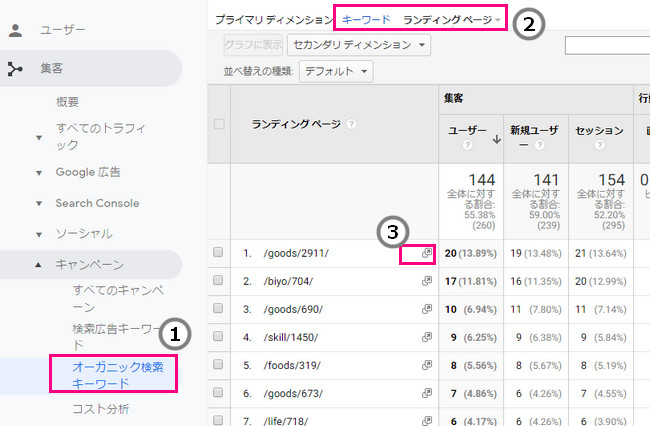
Task: Click help icon next to ランディングページ column header
Action: 352,125
